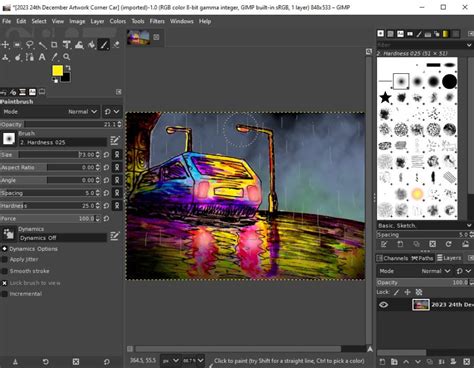The image size is (474, 368).
Task: Open brush as image icon
Action: click(x=465, y=244)
